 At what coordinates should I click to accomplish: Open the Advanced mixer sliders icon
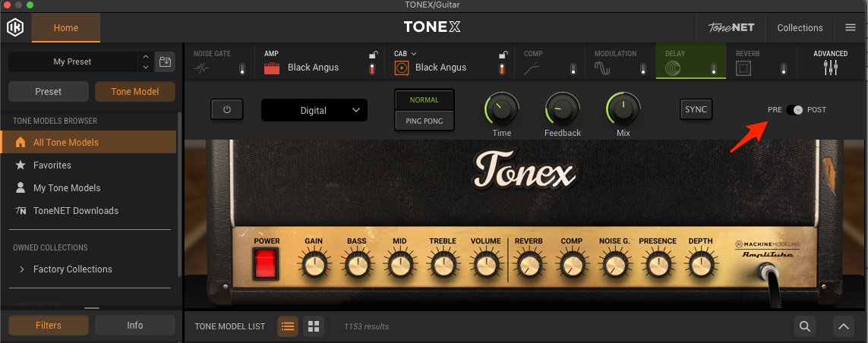(830, 68)
